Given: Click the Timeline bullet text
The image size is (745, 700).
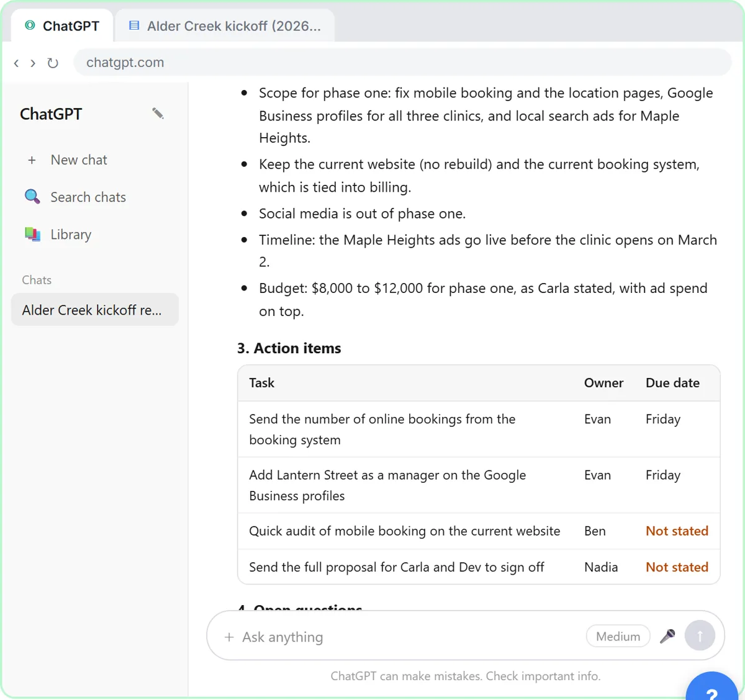Looking at the screenshot, I should (x=488, y=251).
